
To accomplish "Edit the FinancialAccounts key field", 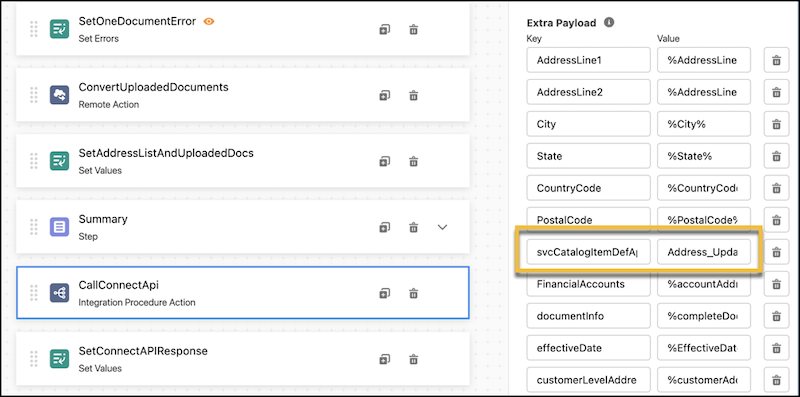I will coord(588,284).
